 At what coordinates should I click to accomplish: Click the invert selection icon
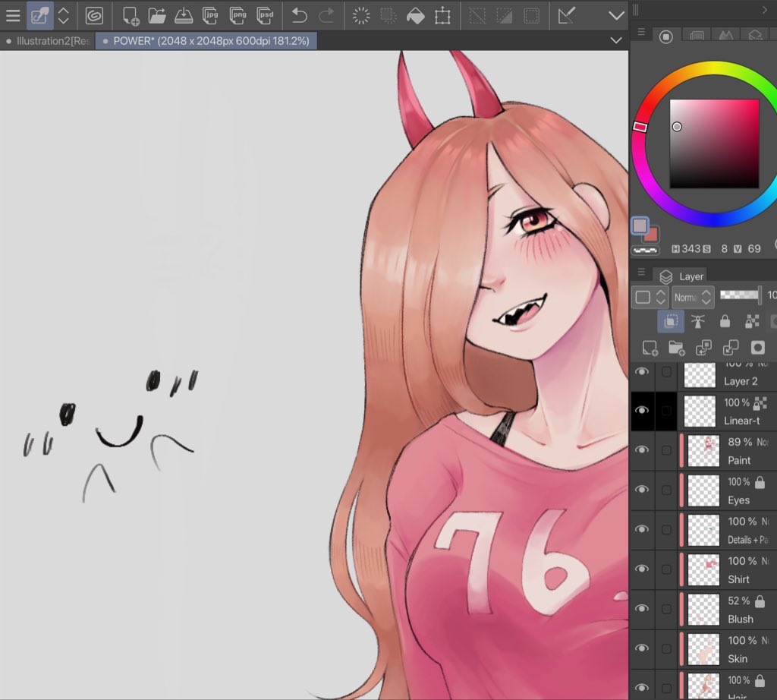[505, 16]
